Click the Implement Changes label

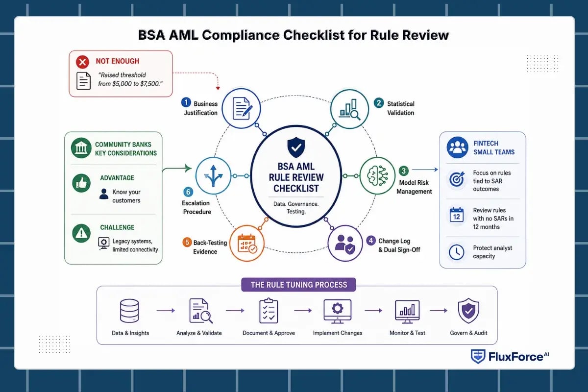coord(338,333)
